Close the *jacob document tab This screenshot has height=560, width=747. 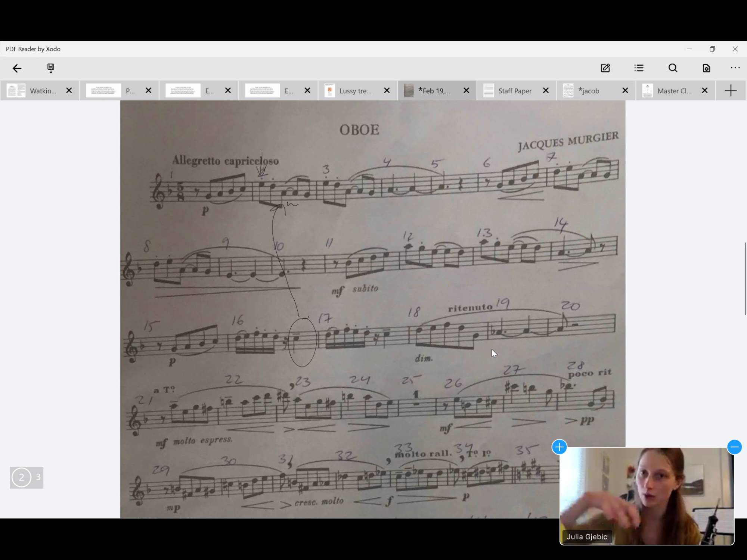click(x=625, y=90)
